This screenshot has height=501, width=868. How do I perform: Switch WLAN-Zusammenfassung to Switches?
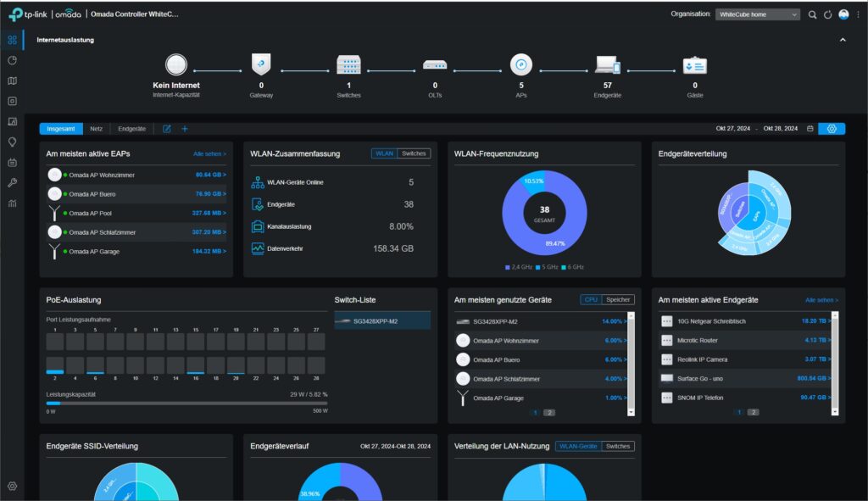click(414, 153)
